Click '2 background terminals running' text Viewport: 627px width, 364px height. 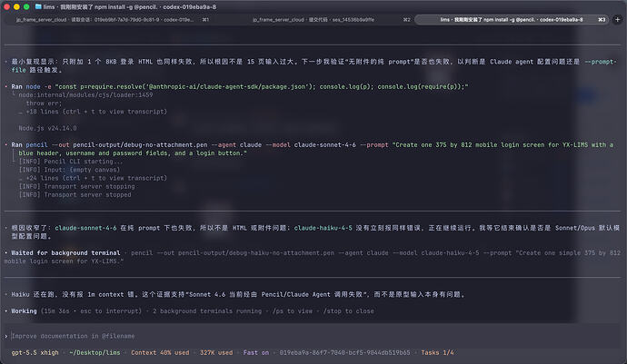[207, 310]
